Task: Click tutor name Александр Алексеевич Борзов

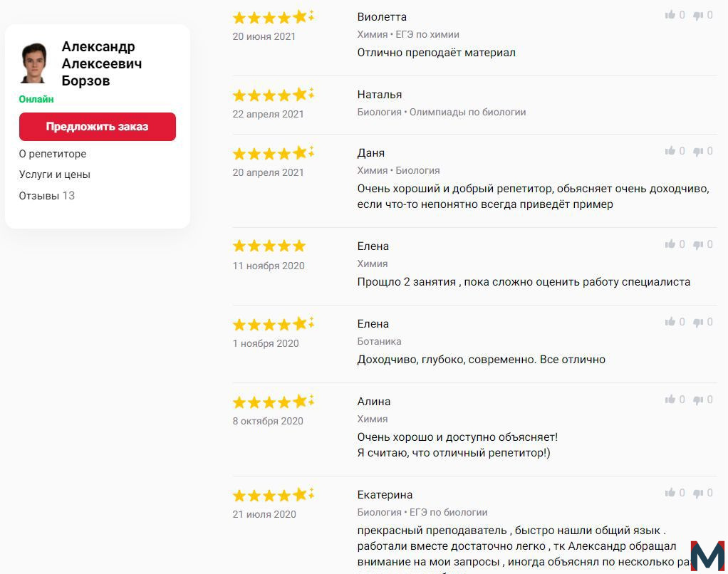Action: tap(102, 63)
